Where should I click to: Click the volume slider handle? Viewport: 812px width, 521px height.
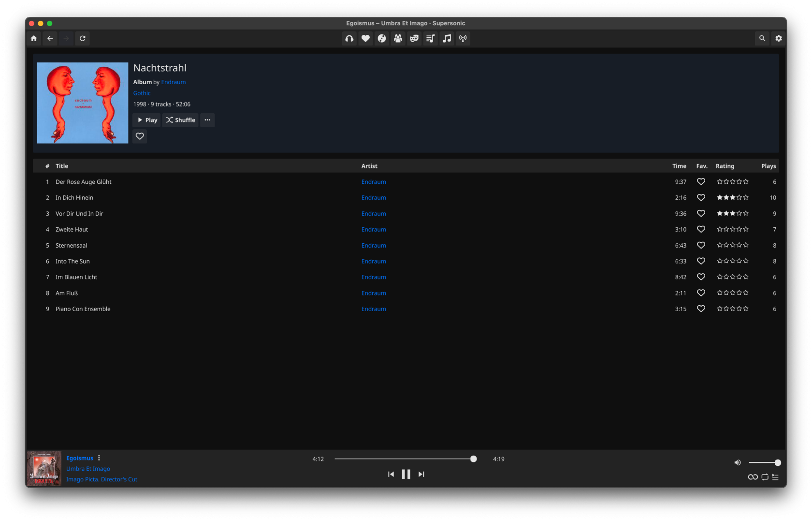[x=778, y=463]
